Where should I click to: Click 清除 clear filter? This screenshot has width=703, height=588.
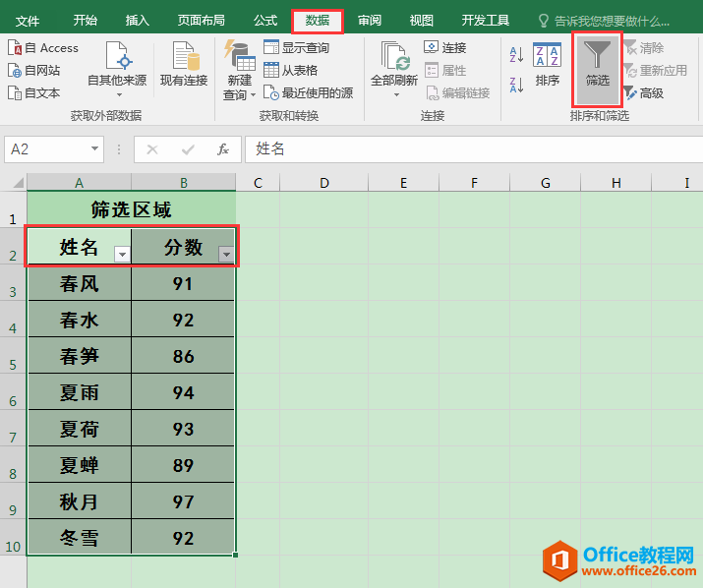(643, 47)
